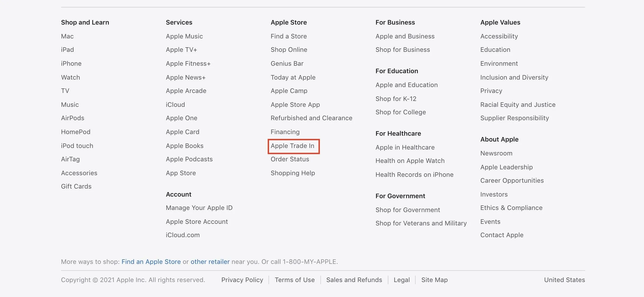Open the HomePod link
644x297 pixels.
76,132
